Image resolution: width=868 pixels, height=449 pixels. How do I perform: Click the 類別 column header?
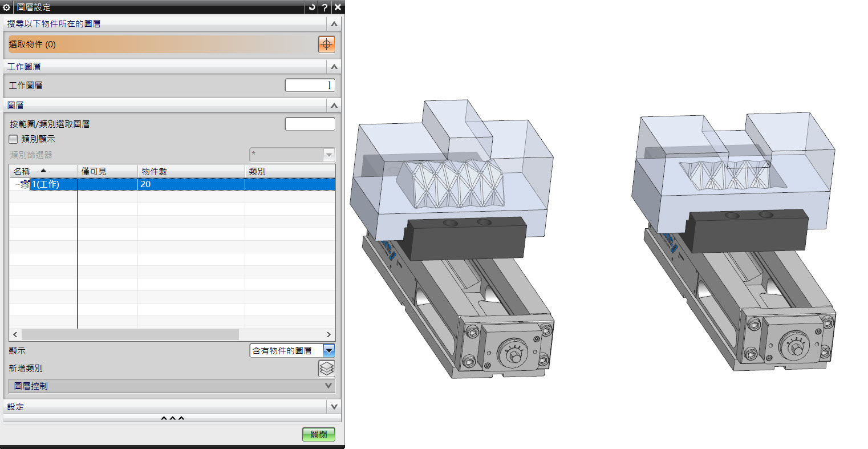(290, 171)
